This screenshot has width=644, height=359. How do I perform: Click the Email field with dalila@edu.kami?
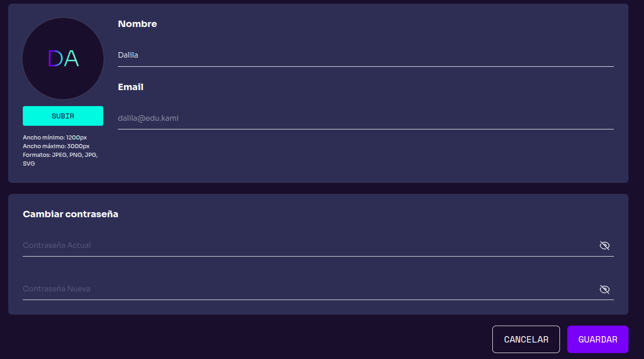pos(365,118)
